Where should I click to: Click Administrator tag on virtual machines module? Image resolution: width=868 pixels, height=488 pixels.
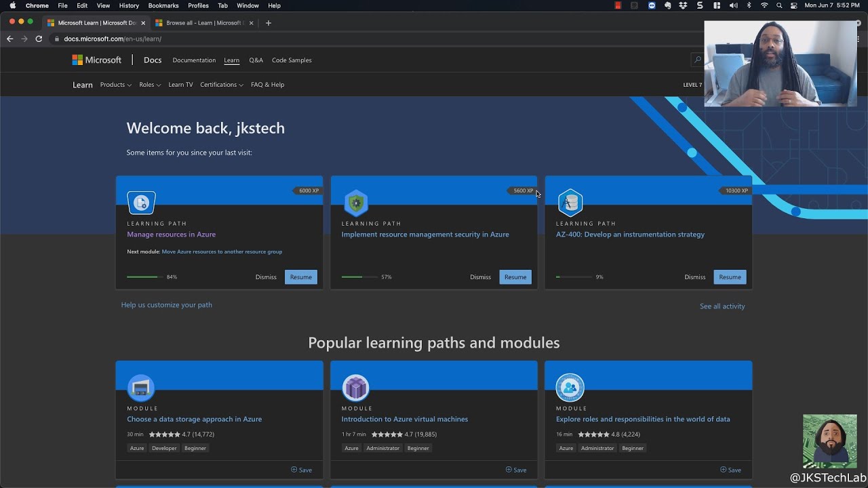point(383,448)
